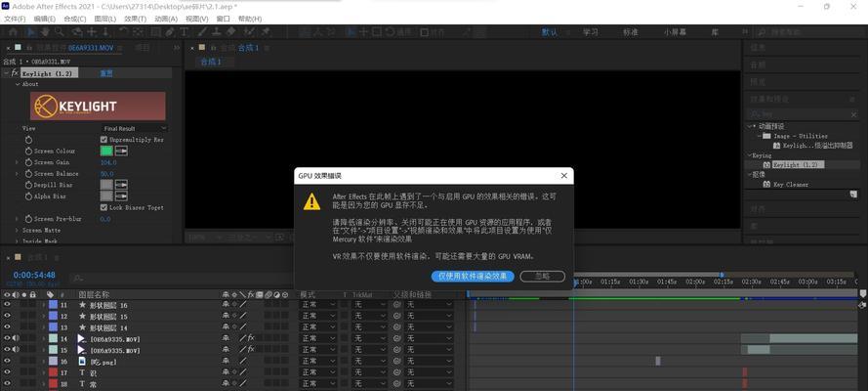The width and height of the screenshot is (868, 391).
Task: Expand Screen Balance property
Action: click(17, 173)
